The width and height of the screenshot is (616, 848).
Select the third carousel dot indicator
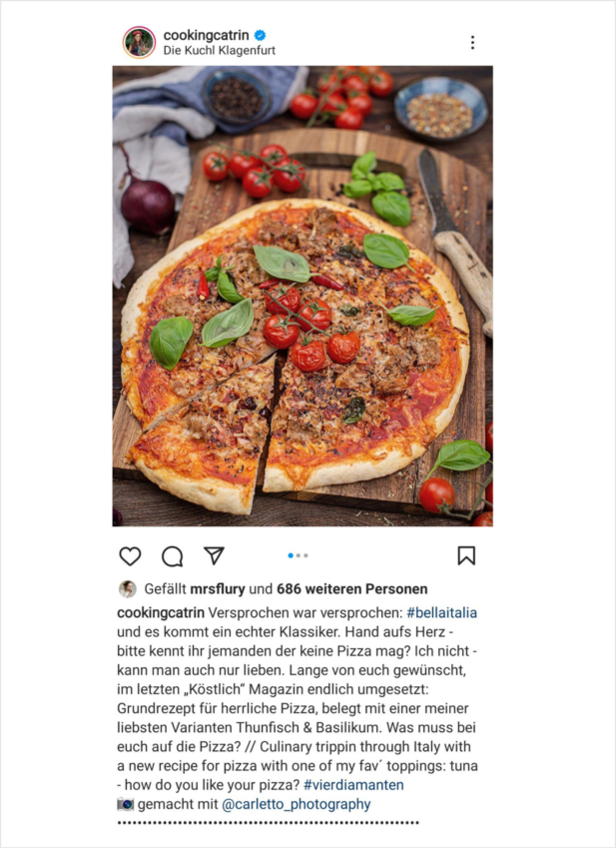306,555
